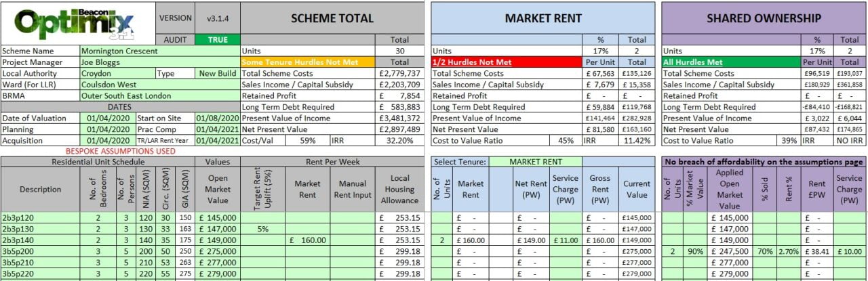Screen dimensions: 868x281
Task: Click the red 1/2 Hurdles Not Met cell
Action: 505,62
